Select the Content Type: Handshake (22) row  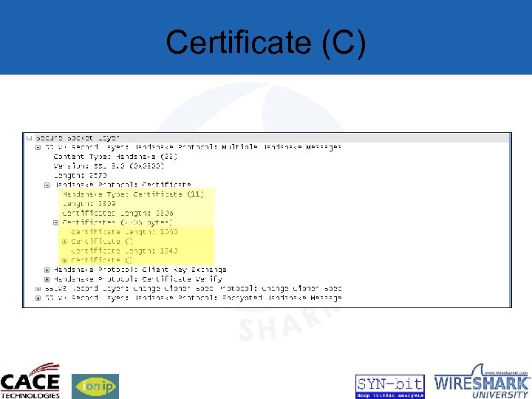115,157
